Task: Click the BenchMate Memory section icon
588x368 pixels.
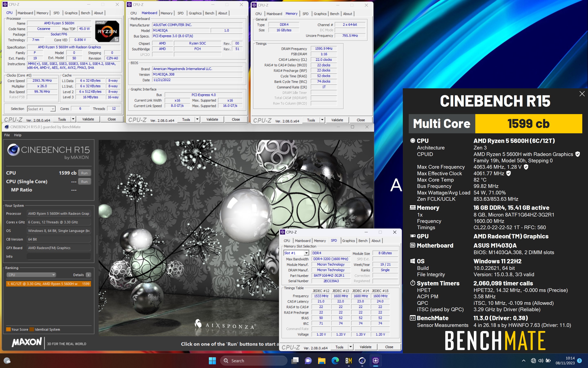Action: pos(413,208)
